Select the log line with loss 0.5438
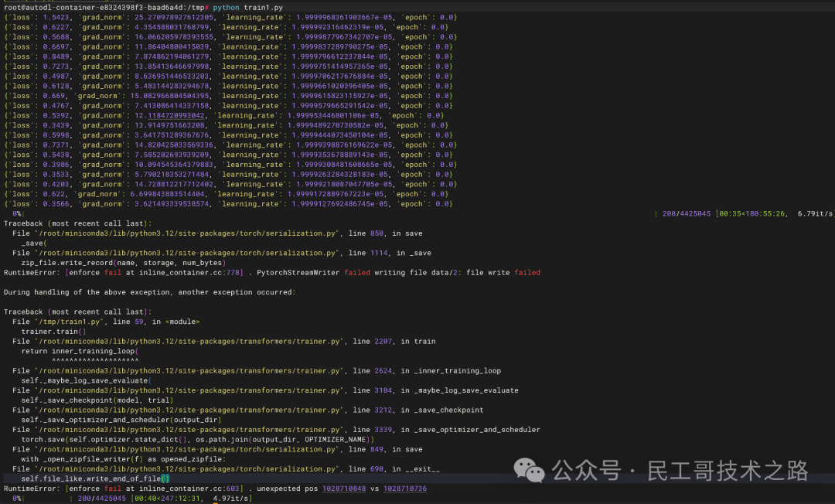The height and width of the screenshot is (504, 835). click(x=228, y=155)
